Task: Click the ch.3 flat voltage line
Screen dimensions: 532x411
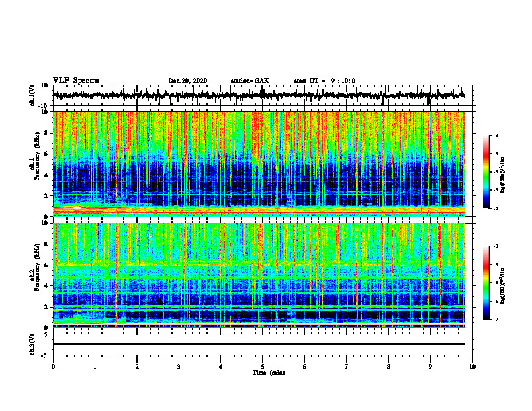Action: (x=259, y=344)
